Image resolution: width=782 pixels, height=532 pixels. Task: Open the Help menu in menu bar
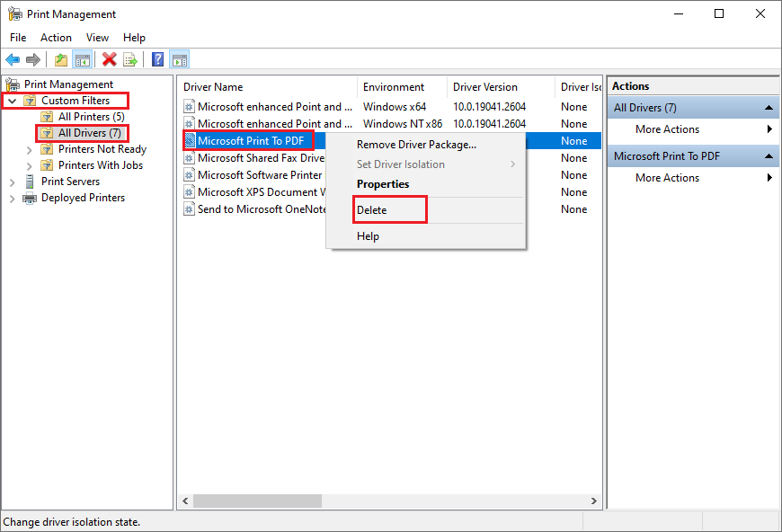point(134,38)
